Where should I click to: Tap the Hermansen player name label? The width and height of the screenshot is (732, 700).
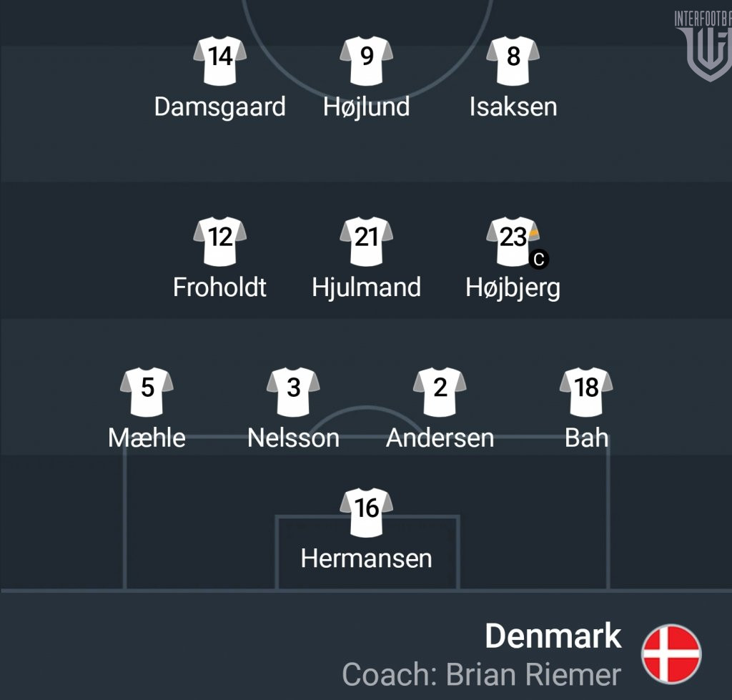coord(366,558)
